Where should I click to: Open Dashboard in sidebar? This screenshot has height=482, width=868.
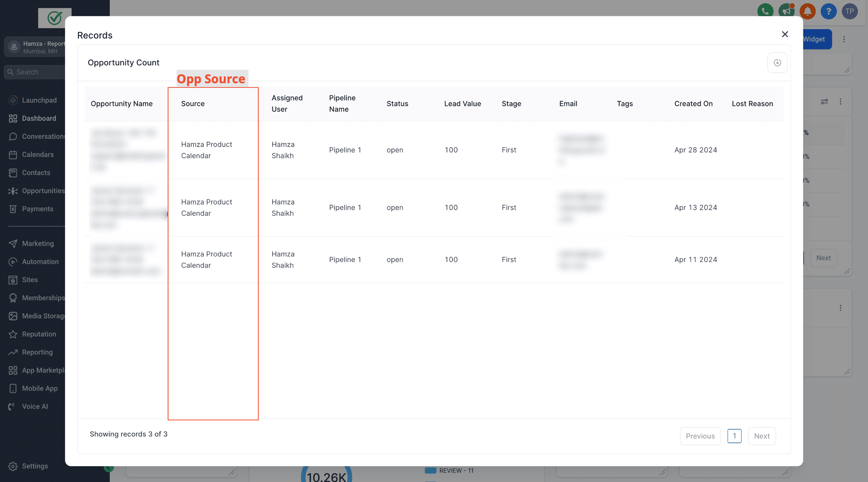[32, 118]
